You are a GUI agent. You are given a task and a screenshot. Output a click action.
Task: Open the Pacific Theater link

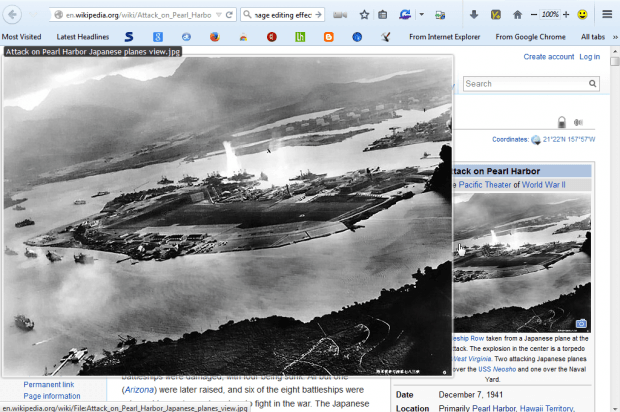point(484,185)
